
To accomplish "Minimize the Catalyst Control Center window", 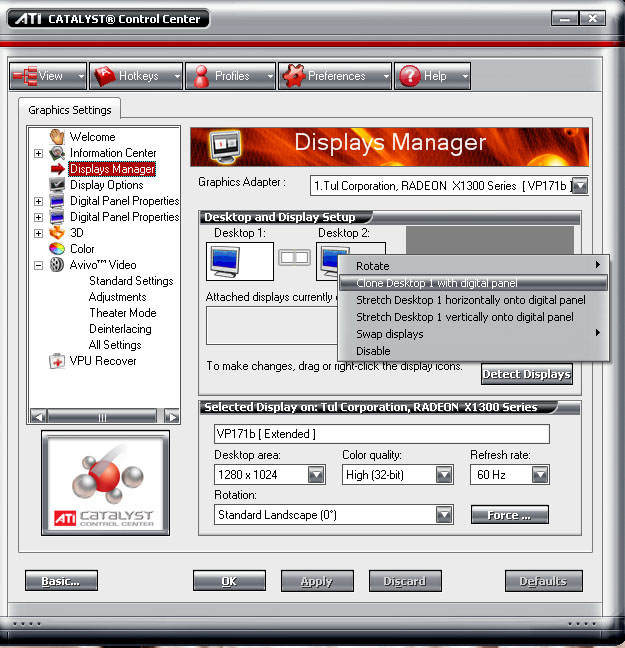I will tap(565, 19).
